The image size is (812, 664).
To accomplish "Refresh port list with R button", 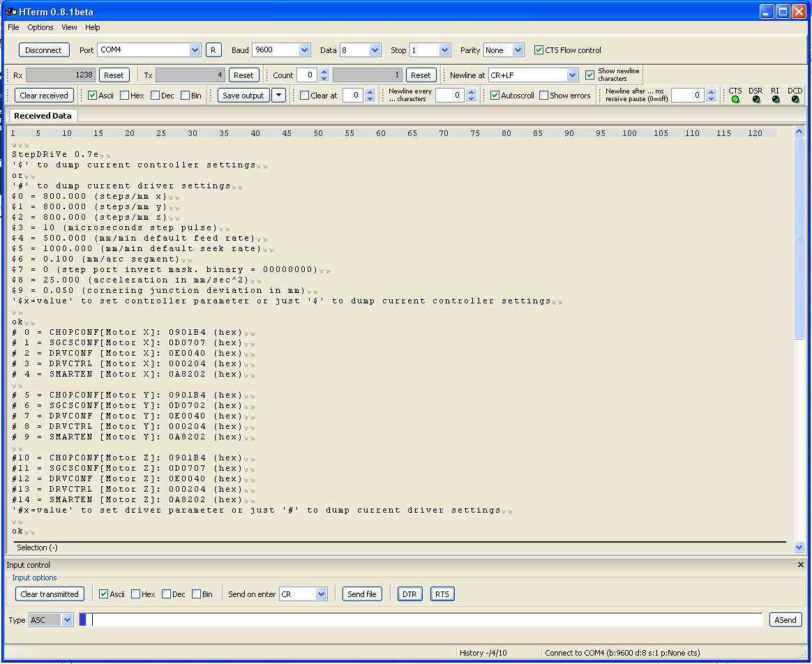I will point(213,50).
